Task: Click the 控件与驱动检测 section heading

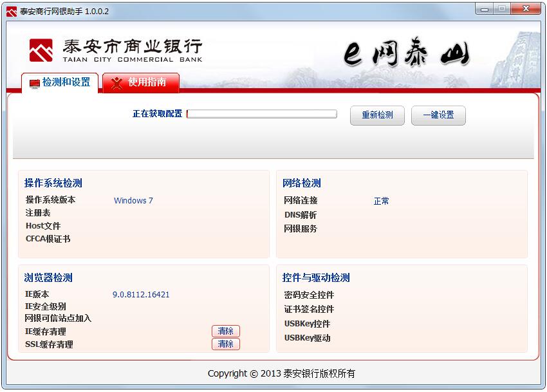Action: point(316,277)
